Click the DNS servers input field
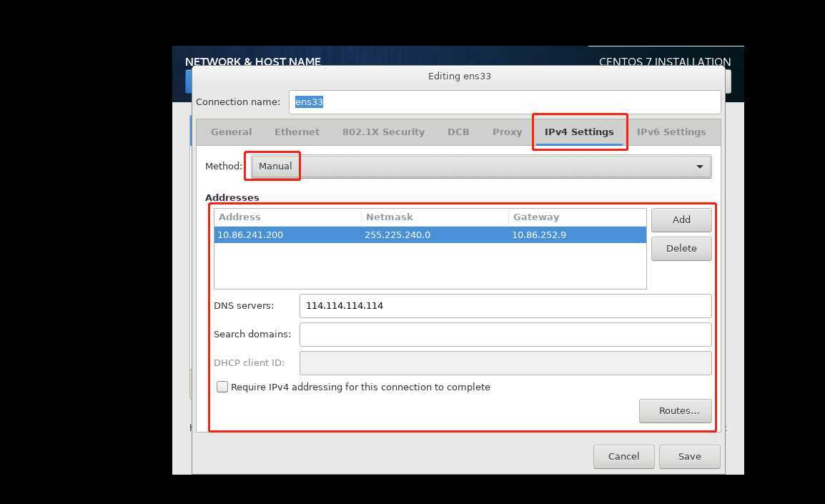This screenshot has width=825, height=504. click(505, 306)
